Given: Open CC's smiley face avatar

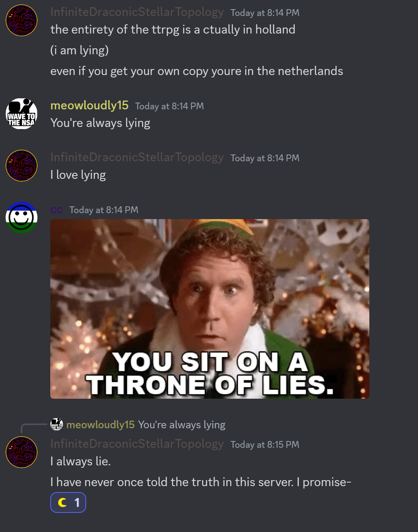Looking at the screenshot, I should pyautogui.click(x=22, y=218).
